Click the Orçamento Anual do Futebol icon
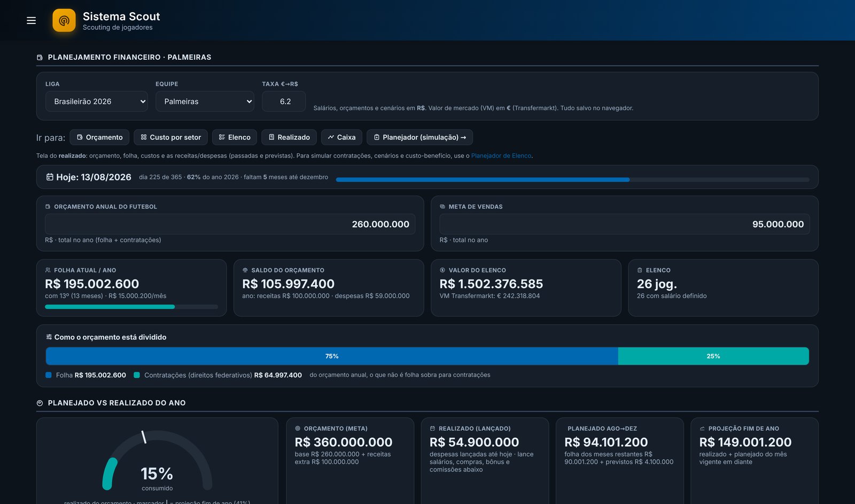 (48, 207)
